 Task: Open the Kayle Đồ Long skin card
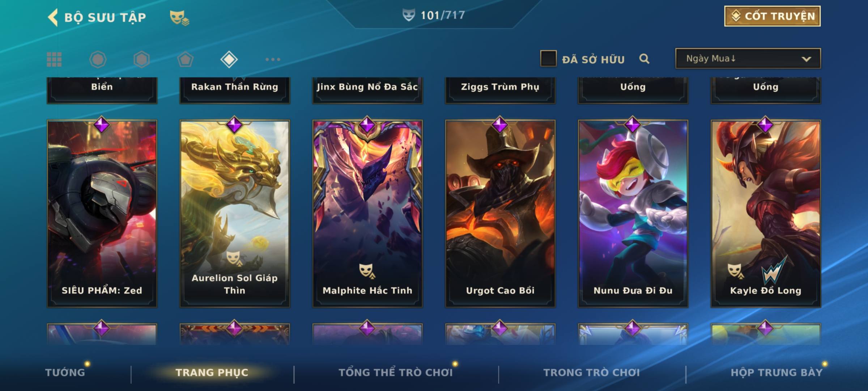[x=766, y=214]
